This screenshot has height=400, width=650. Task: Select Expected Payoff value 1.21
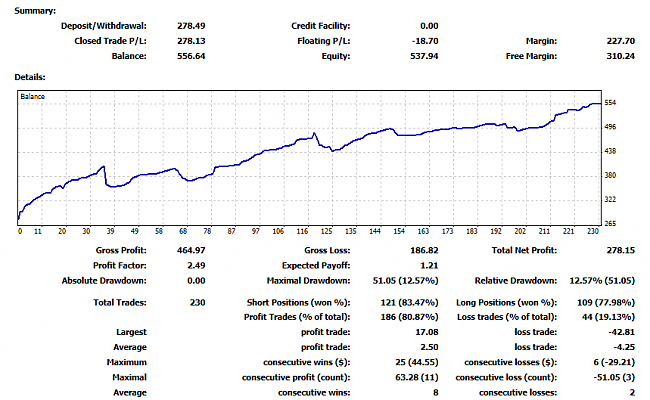pyautogui.click(x=429, y=266)
